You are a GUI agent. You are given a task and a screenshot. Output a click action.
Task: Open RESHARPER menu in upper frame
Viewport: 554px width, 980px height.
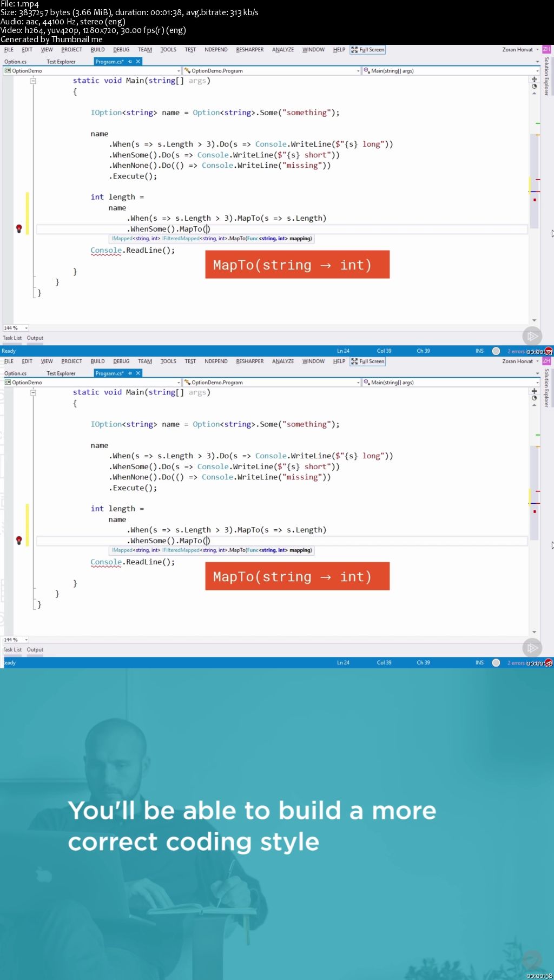[x=250, y=50]
